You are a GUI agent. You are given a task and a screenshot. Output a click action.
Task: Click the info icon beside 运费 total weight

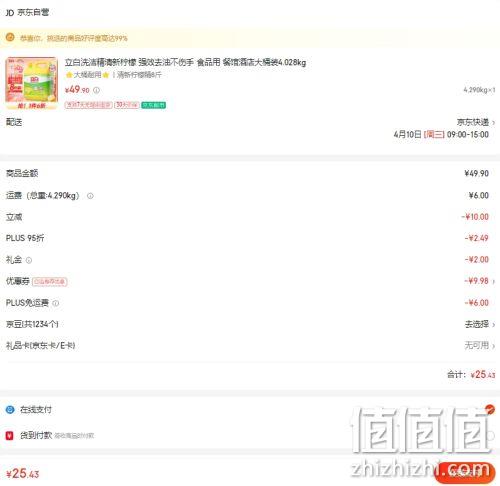coord(90,196)
